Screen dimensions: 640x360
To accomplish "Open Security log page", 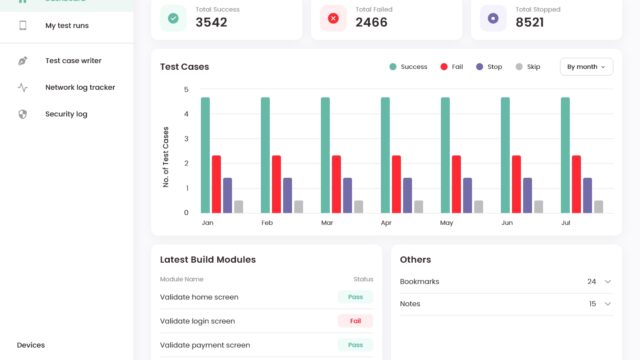I will [x=67, y=114].
